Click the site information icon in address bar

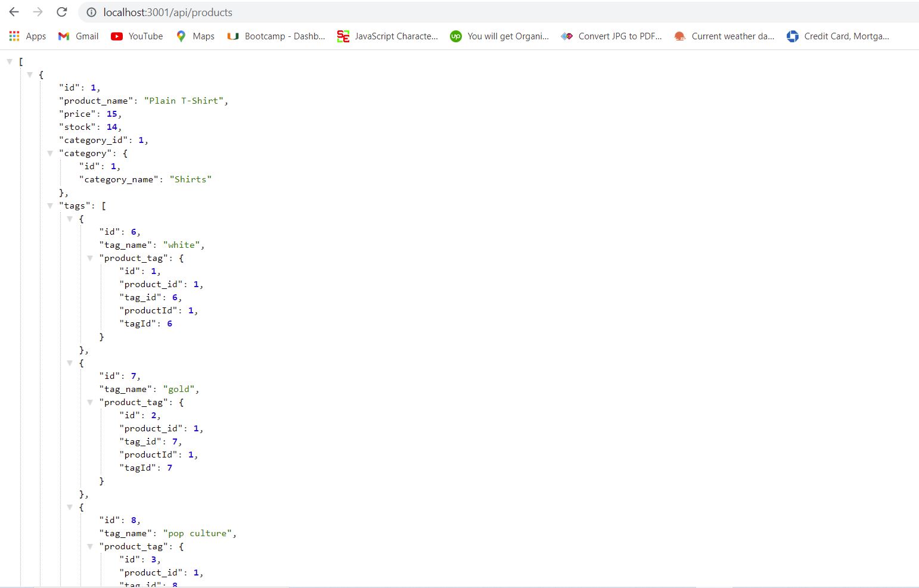click(x=91, y=12)
